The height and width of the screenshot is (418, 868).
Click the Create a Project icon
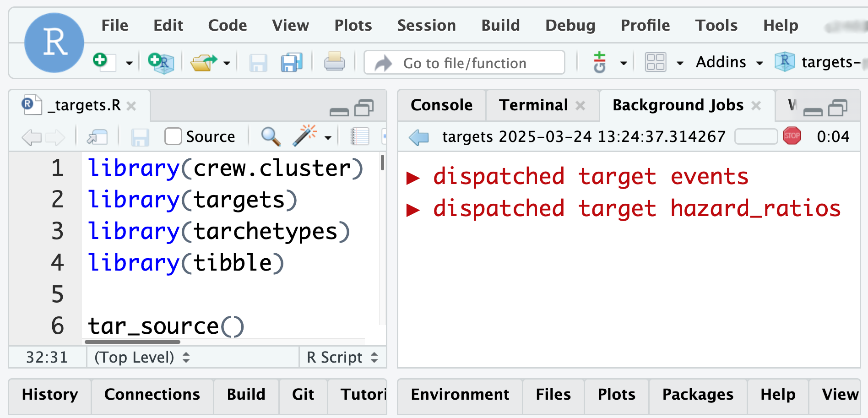(161, 62)
